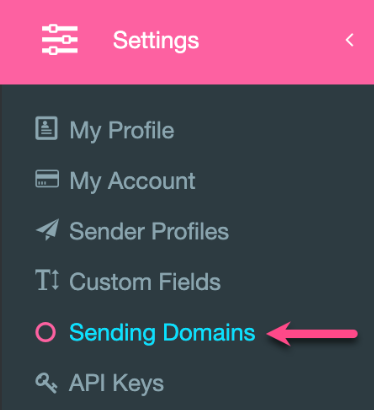Collapse the Settings panel with the chevron

(349, 40)
